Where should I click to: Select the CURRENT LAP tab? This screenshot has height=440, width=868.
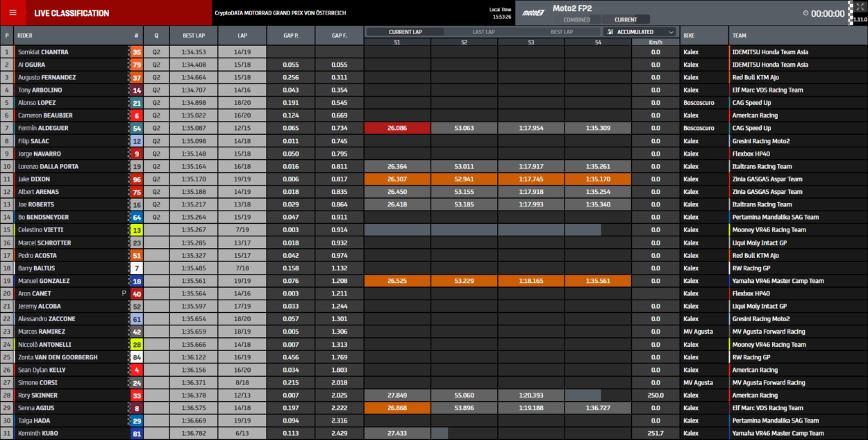[405, 32]
